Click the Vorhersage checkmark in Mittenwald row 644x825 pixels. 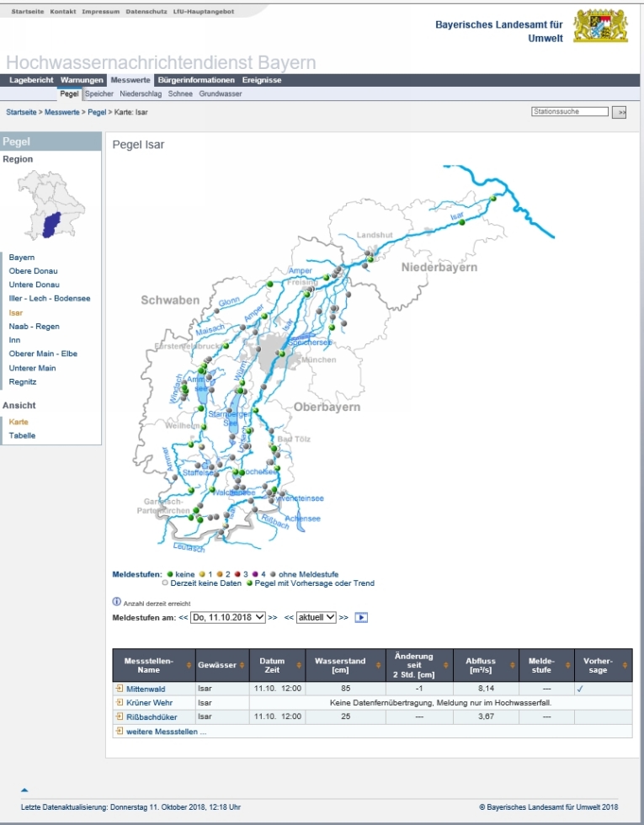[580, 689]
